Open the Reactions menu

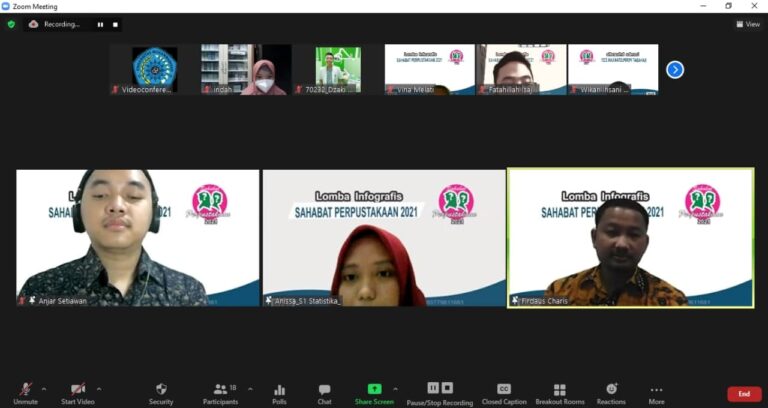(611, 393)
